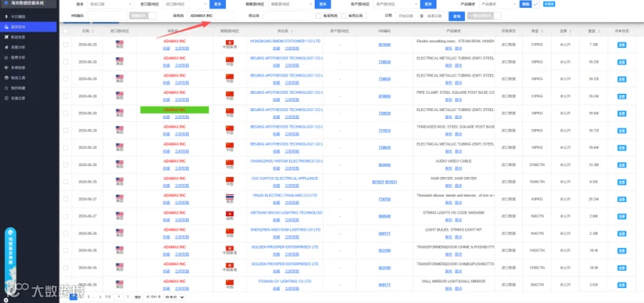Image resolution: width=644 pixels, height=303 pixels.
Task: Select the highlighted cloud-icon query item in sidebar
Action: (29, 27)
